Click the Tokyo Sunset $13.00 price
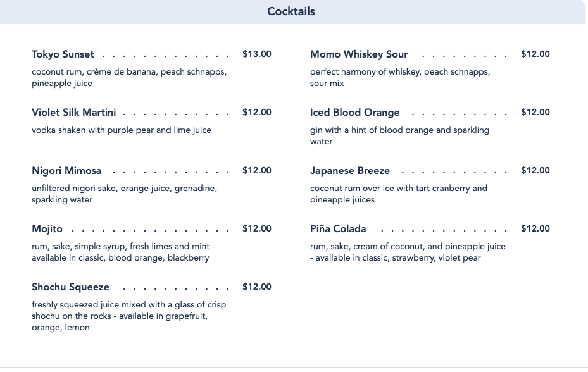This screenshot has height=372, width=588. click(x=256, y=54)
